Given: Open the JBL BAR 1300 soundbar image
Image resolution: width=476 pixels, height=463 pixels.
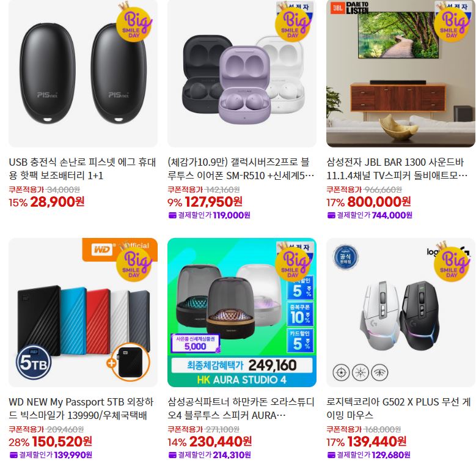Looking at the screenshot, I should tap(401, 73).
